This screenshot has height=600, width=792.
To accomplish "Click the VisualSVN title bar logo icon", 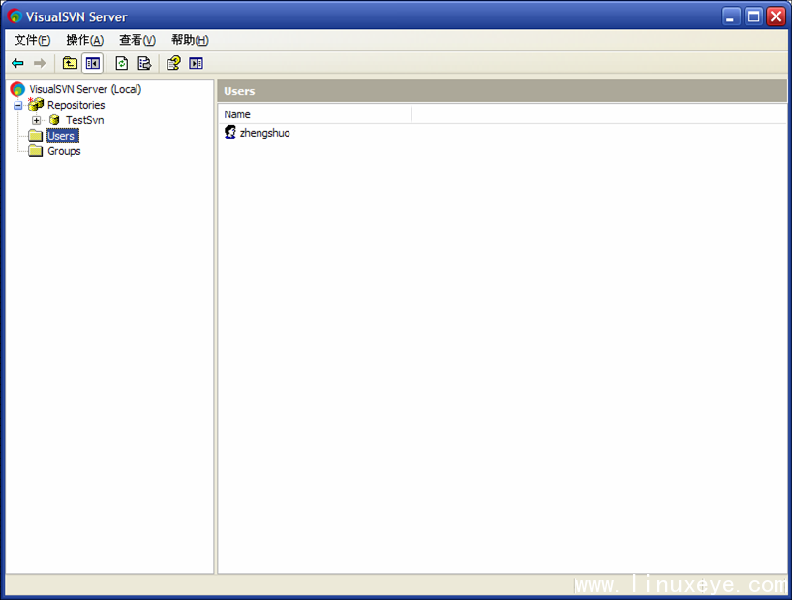I will tap(15, 16).
